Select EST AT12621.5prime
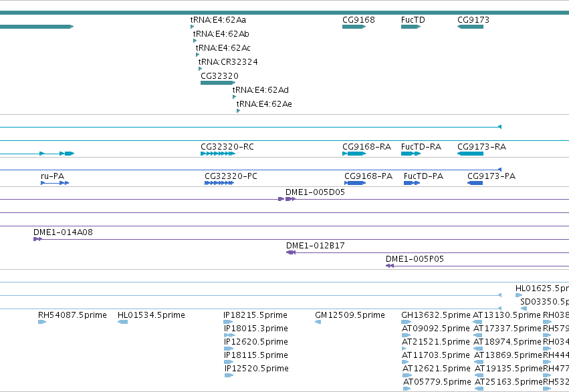 pyautogui.click(x=407, y=375)
